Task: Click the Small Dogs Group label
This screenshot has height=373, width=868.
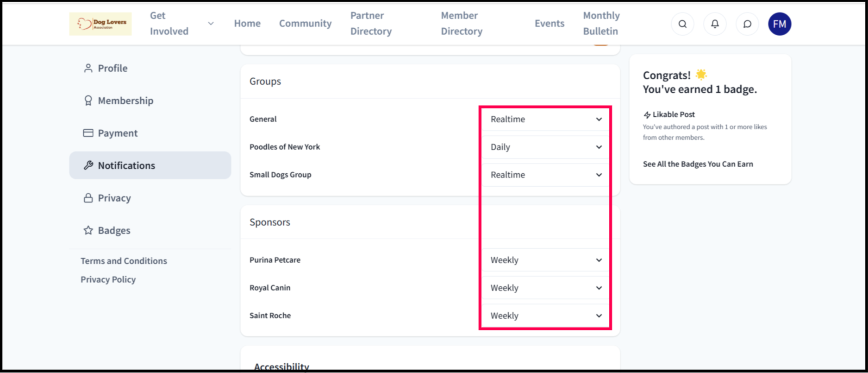Action: pyautogui.click(x=281, y=175)
